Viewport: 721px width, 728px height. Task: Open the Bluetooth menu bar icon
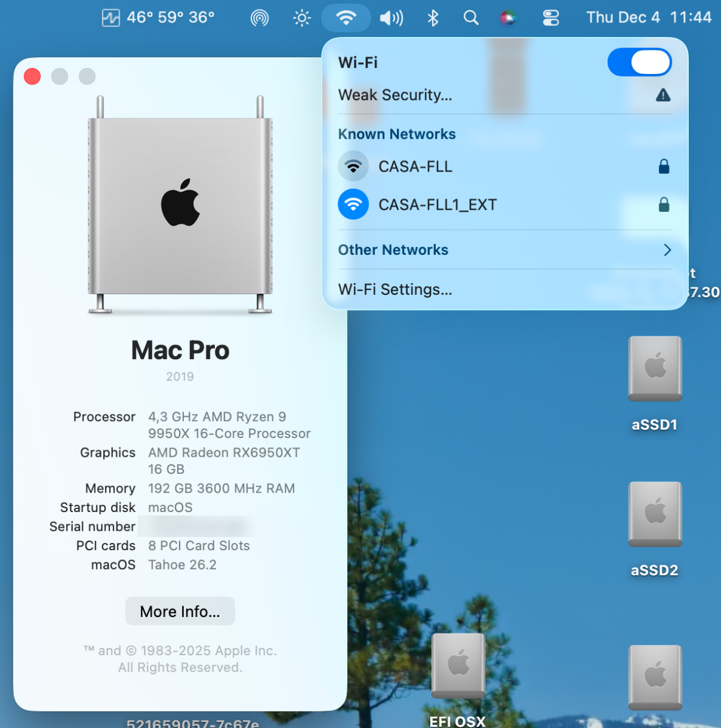pyautogui.click(x=433, y=18)
